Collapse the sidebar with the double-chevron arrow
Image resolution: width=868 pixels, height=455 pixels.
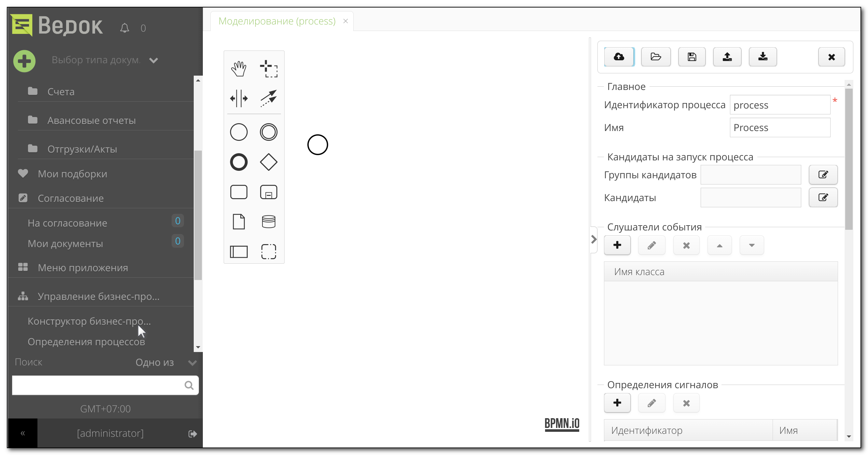coord(22,433)
